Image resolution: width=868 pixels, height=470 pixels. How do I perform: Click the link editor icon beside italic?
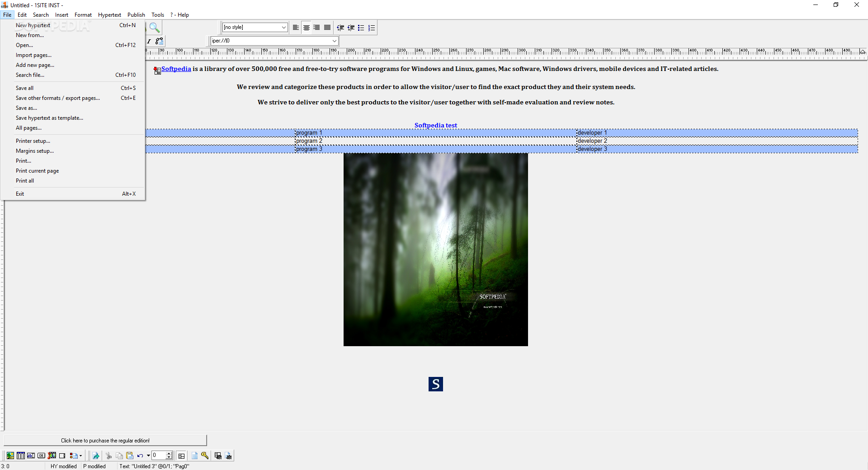point(159,41)
